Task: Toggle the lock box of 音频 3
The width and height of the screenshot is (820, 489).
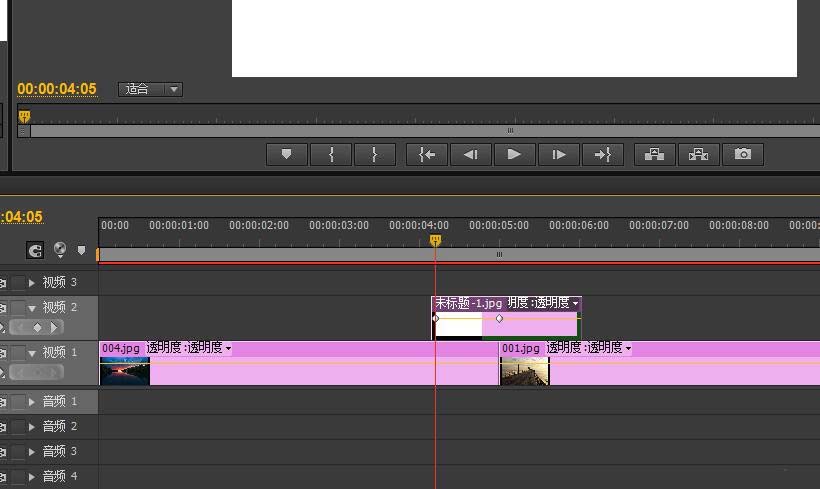Action: (x=18, y=451)
